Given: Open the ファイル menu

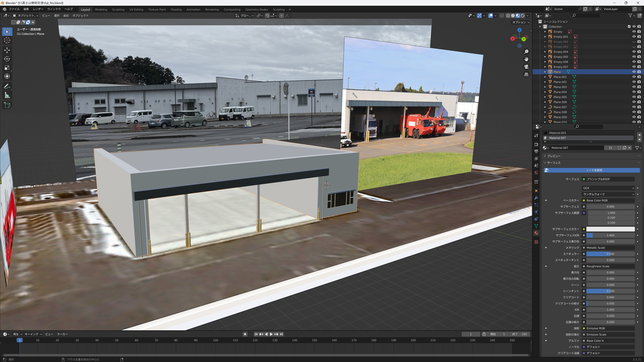Looking at the screenshot, I should 14,9.
